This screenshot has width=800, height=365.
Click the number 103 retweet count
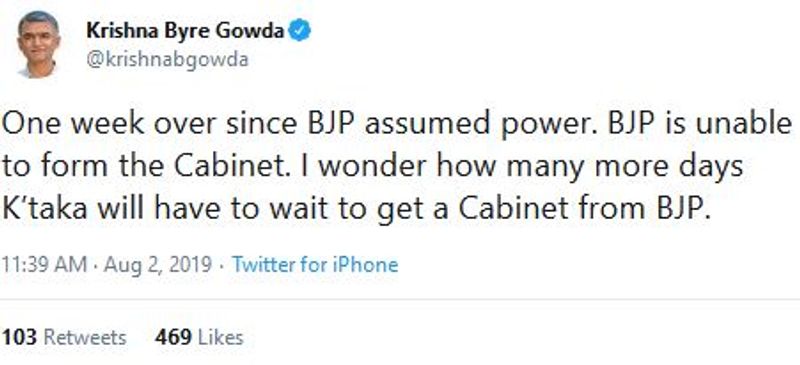tap(20, 337)
